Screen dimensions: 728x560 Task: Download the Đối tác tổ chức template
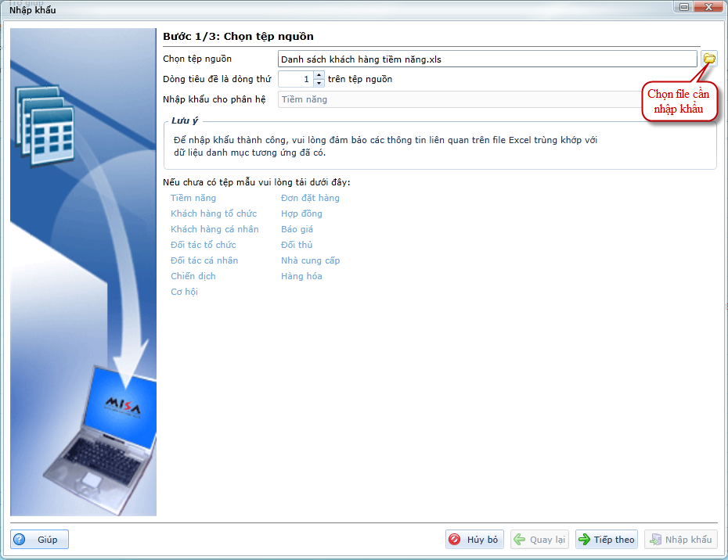(x=203, y=245)
